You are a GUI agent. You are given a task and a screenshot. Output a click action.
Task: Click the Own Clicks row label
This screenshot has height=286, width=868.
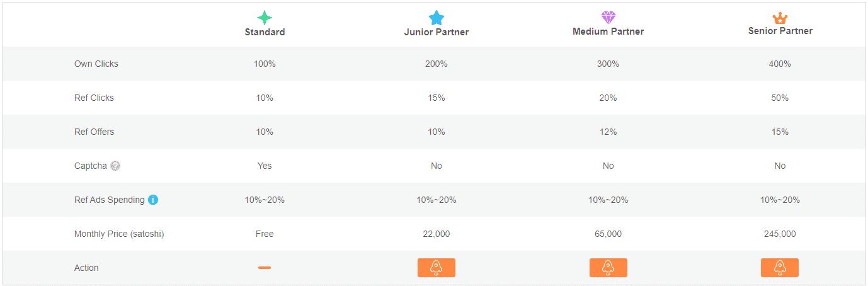tap(96, 64)
